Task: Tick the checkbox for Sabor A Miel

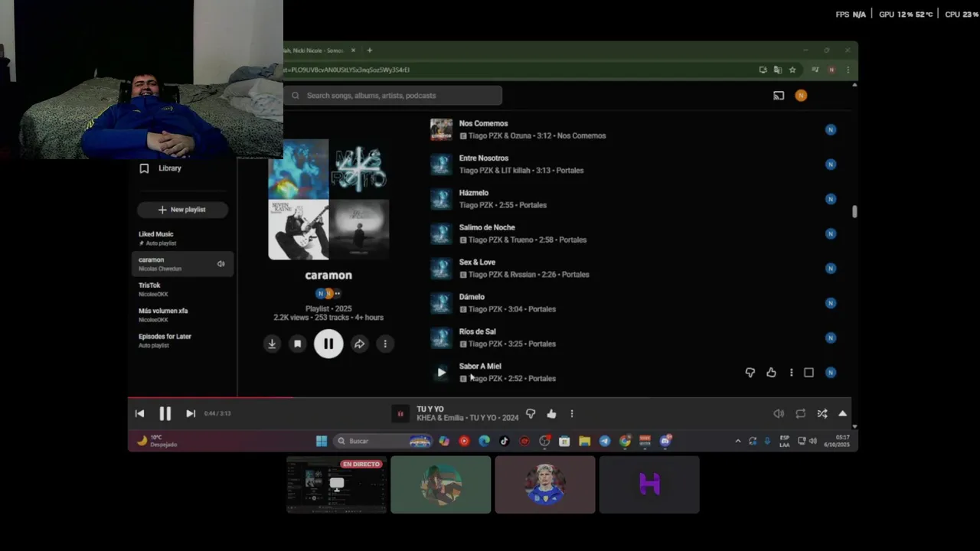Action: point(808,373)
